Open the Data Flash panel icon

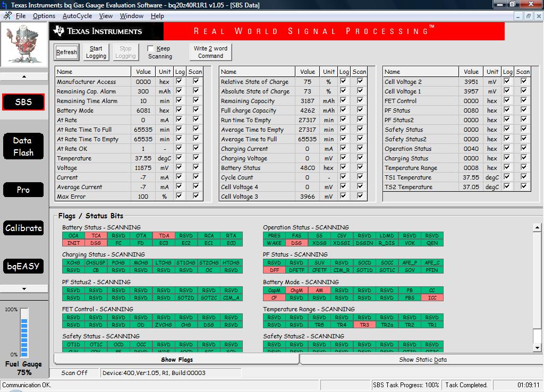[23, 147]
